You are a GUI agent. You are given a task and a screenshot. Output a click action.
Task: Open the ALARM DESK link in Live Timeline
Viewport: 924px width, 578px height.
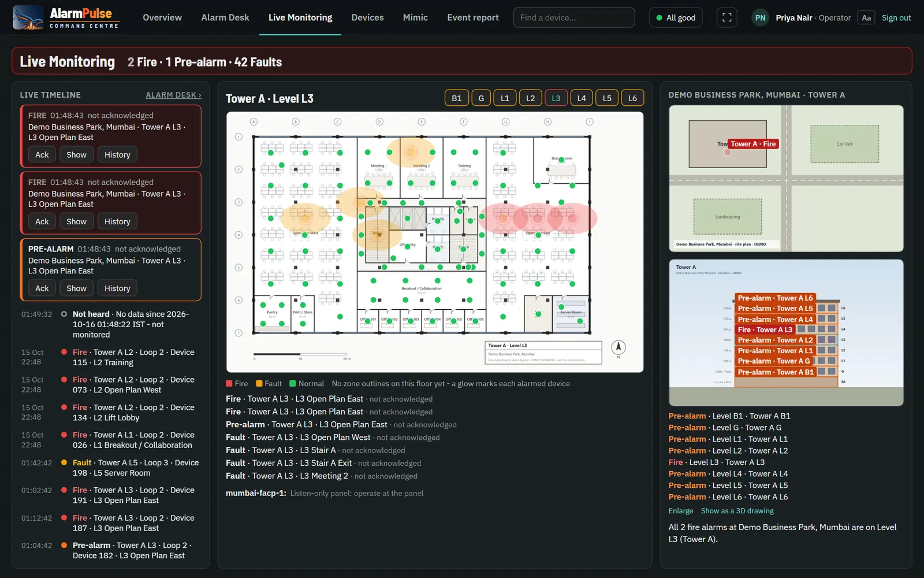[x=173, y=95]
